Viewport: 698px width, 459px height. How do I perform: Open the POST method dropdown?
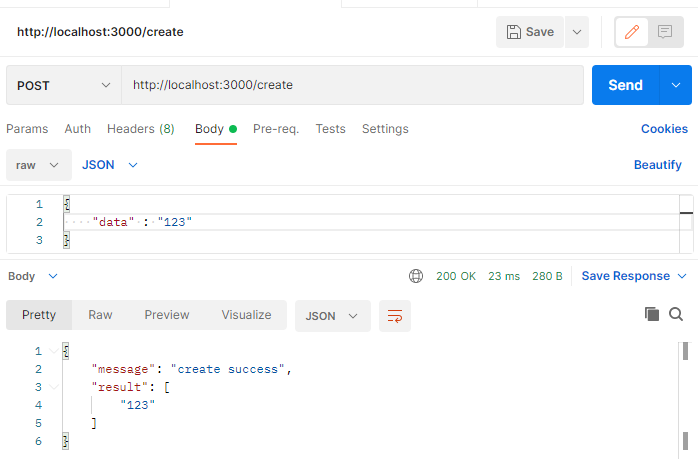(x=64, y=85)
